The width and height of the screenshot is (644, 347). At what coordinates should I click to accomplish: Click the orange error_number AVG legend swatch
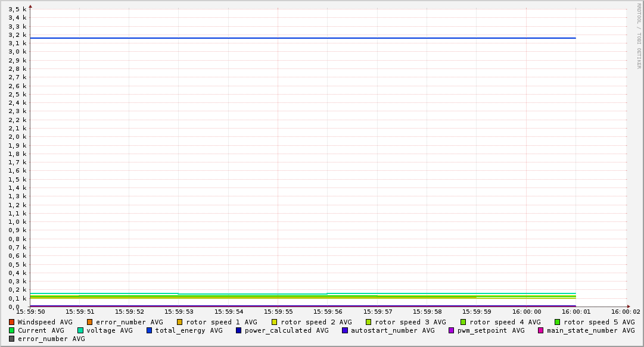(90, 322)
